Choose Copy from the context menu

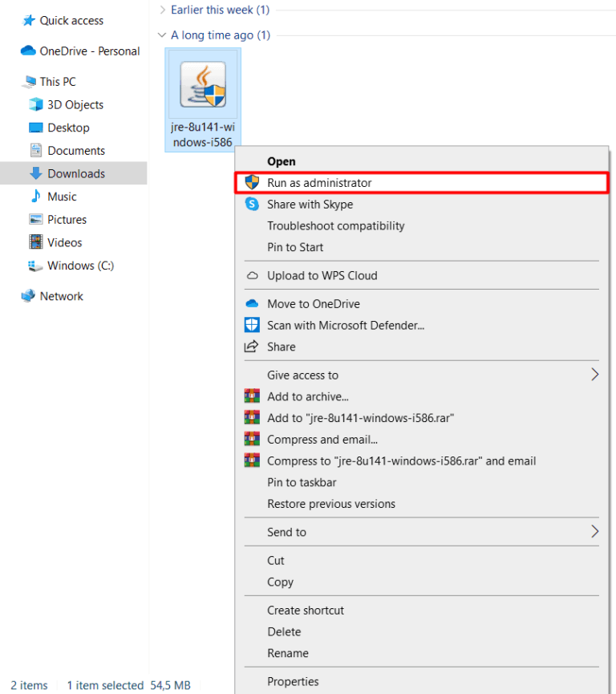pyautogui.click(x=421, y=582)
